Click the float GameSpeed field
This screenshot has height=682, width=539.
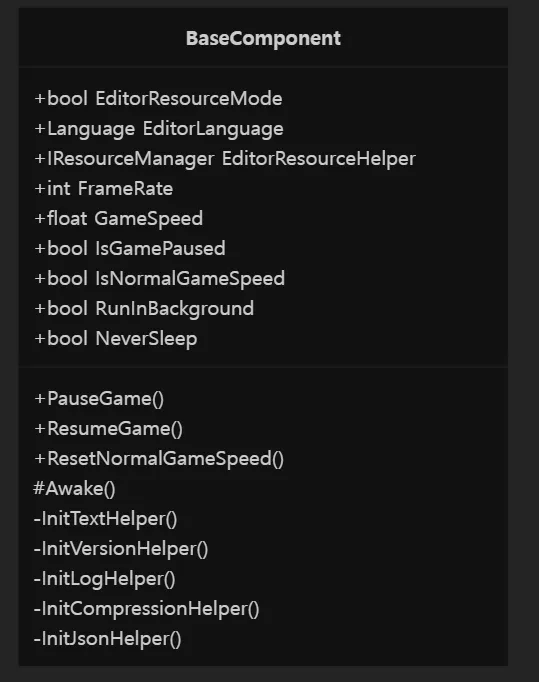pos(118,219)
